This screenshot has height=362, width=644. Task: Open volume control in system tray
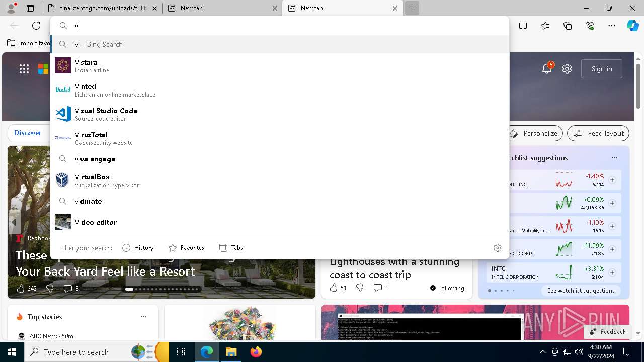(x=579, y=352)
